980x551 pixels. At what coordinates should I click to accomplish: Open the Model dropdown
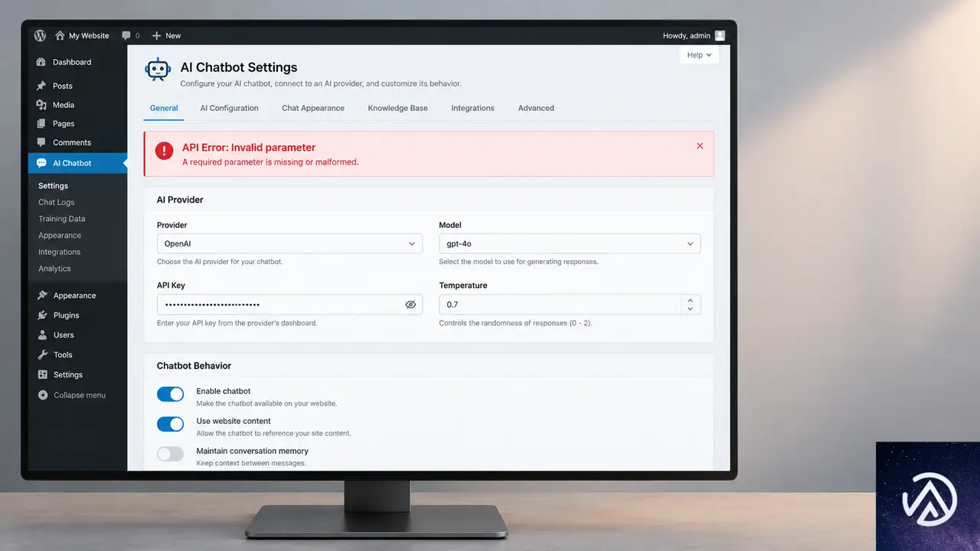click(x=570, y=243)
